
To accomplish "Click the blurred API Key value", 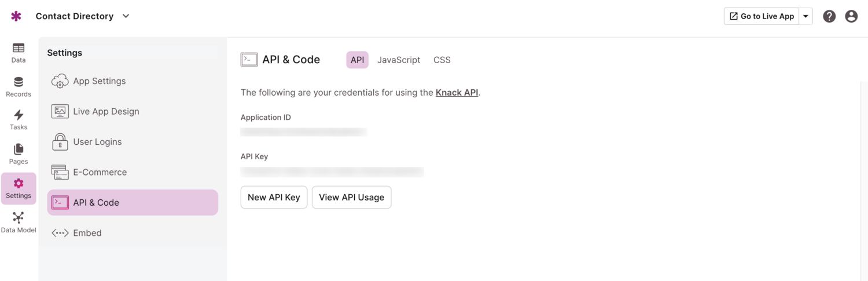I will 332,171.
